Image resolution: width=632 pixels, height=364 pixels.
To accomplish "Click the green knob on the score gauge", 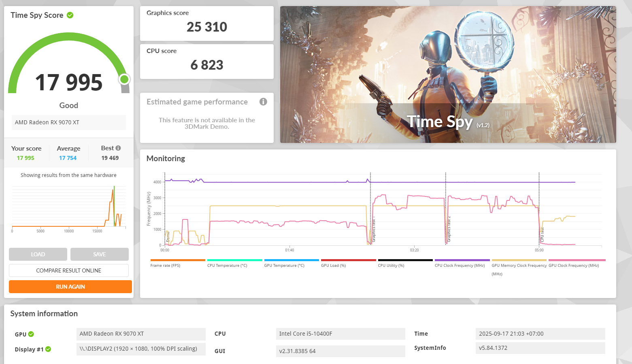I will coord(124,79).
